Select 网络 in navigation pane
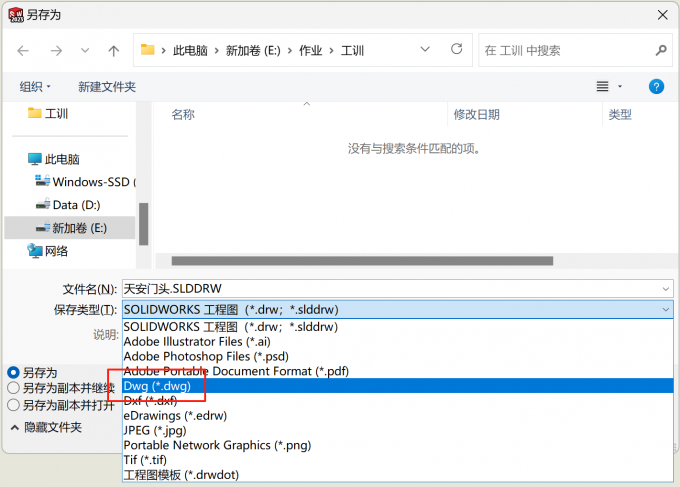This screenshot has width=680, height=487. point(47,251)
